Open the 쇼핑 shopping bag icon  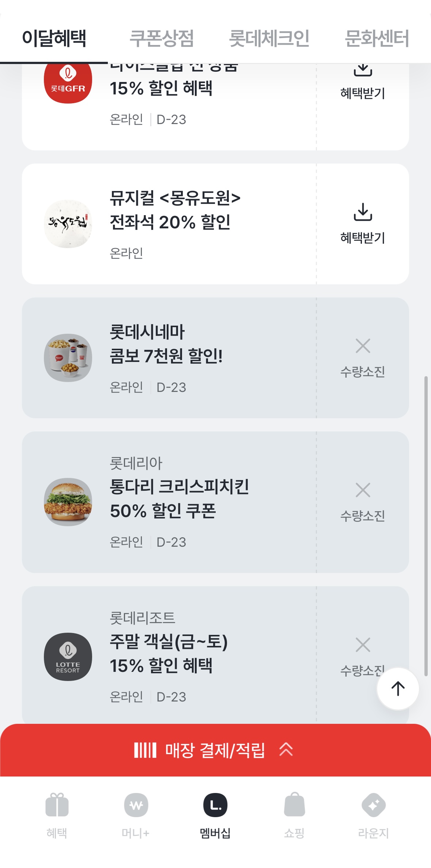[x=294, y=805]
